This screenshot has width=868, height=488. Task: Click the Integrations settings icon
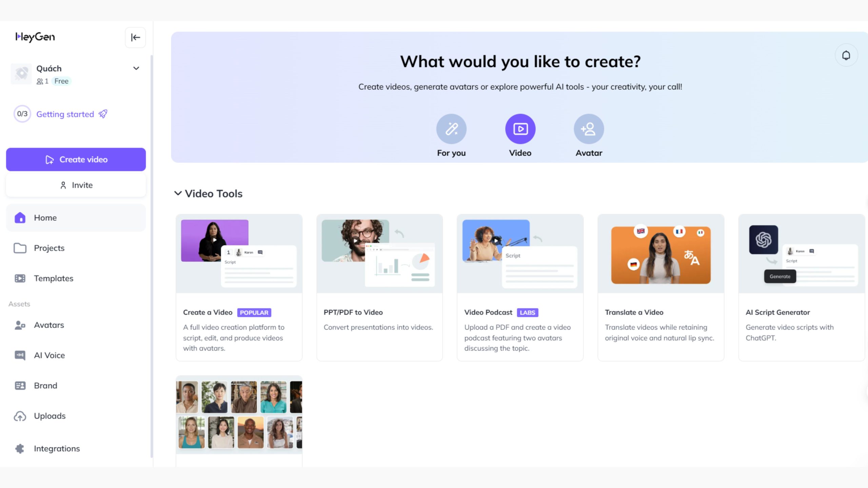point(20,448)
